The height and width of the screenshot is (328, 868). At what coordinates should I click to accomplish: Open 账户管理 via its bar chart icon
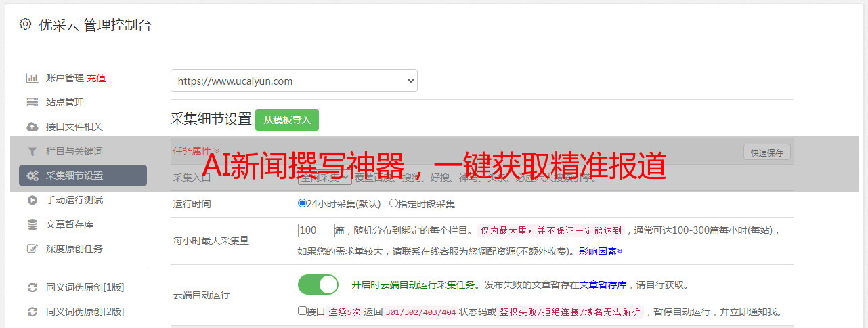(32, 78)
